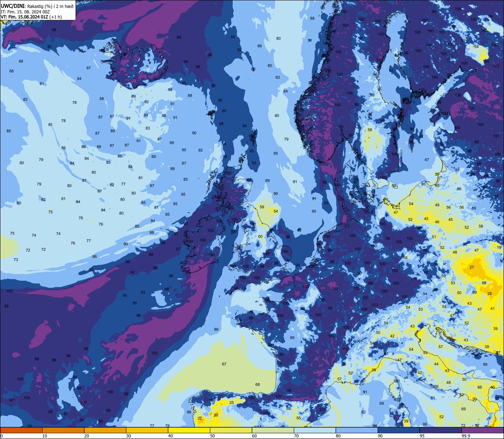This screenshot has height=439, width=504.
Task: Click the '67' value in the Bay of Biscay
Action: pyautogui.click(x=224, y=364)
